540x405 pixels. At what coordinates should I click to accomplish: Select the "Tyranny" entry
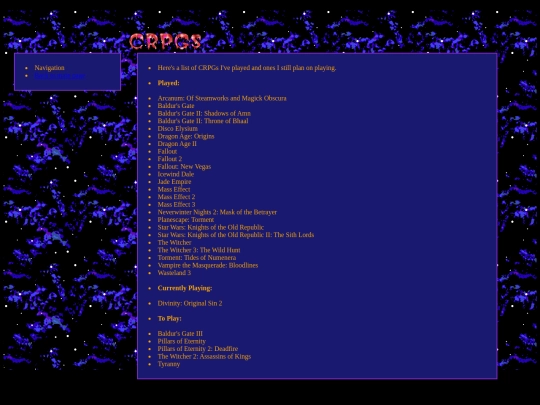pyautogui.click(x=169, y=364)
